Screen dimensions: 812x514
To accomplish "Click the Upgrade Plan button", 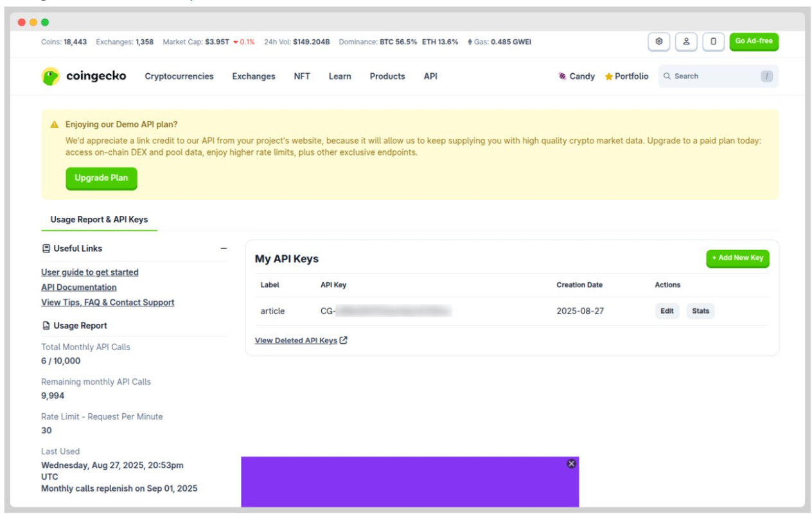I will point(101,178).
